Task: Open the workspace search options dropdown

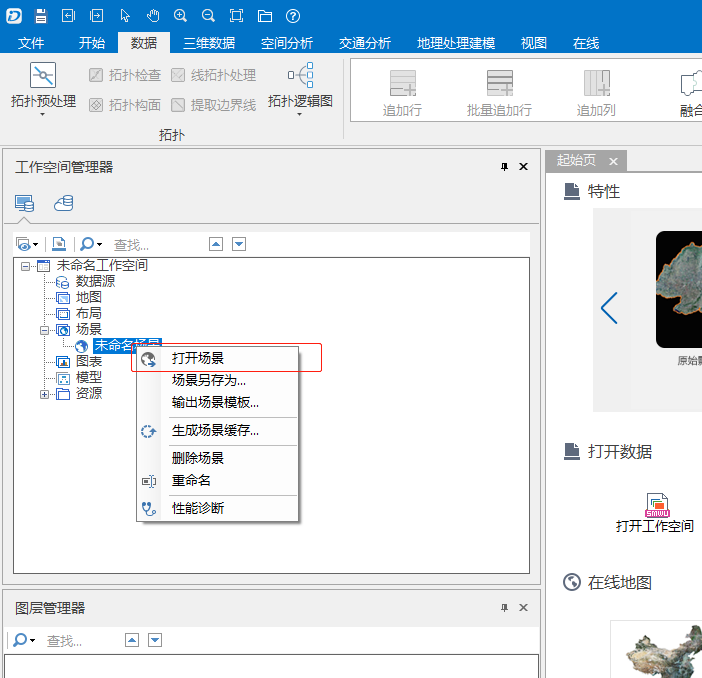Action: [90, 244]
